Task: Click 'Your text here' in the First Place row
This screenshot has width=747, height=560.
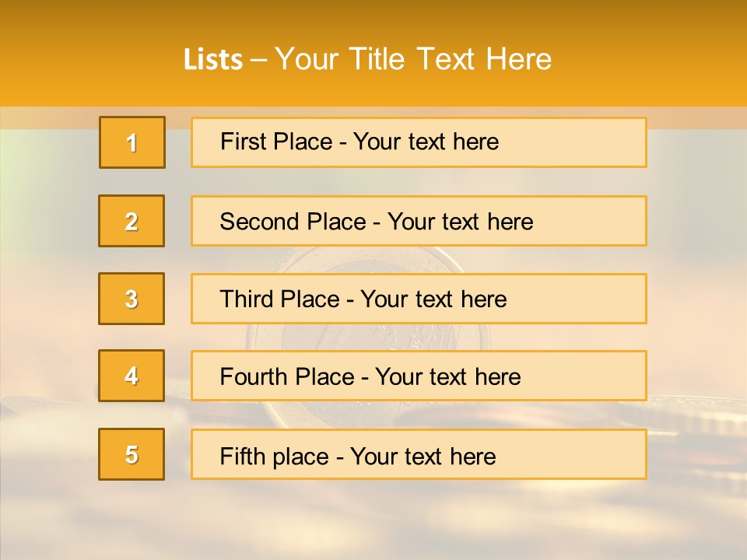Action: pyautogui.click(x=426, y=142)
